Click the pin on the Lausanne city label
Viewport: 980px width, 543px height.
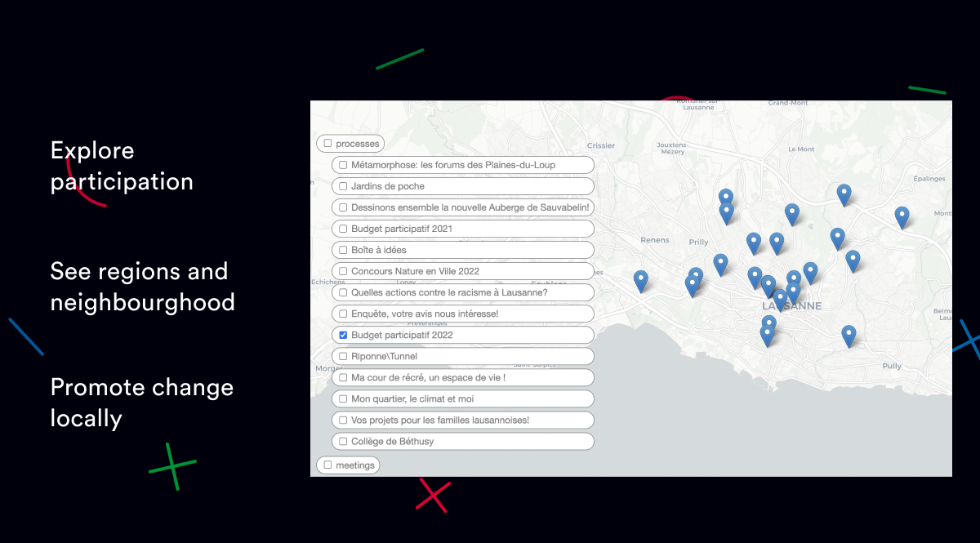tap(780, 299)
